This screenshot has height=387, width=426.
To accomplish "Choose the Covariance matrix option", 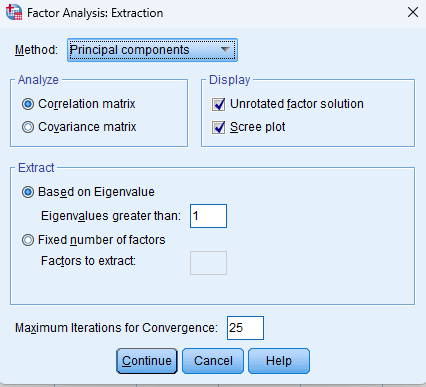I will click(x=28, y=127).
